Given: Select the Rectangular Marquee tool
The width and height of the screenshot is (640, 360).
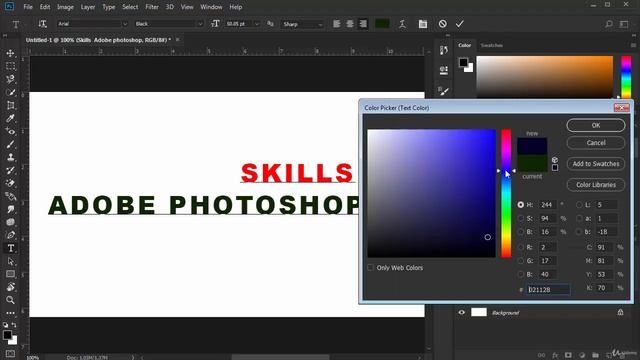Looking at the screenshot, I should [11, 66].
